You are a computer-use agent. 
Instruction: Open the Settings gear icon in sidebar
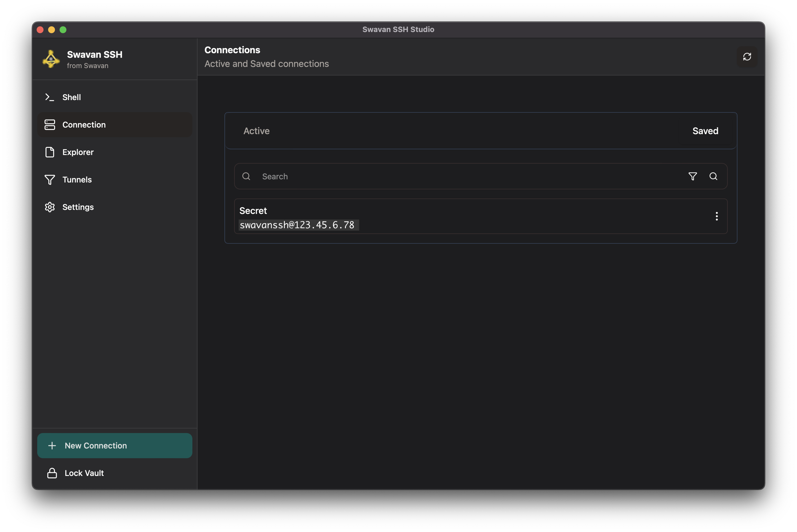pyautogui.click(x=50, y=207)
